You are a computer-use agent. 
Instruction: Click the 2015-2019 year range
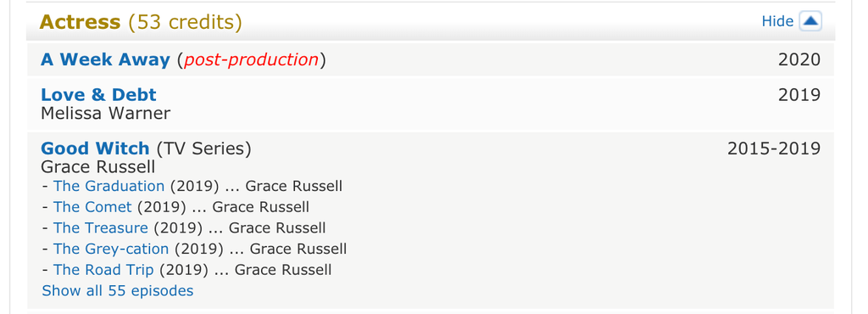774,149
